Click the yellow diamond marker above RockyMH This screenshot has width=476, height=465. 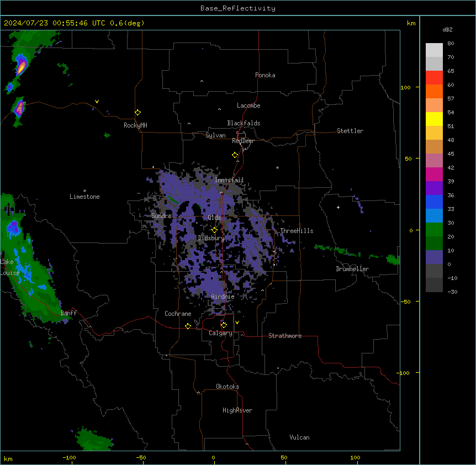coord(138,113)
